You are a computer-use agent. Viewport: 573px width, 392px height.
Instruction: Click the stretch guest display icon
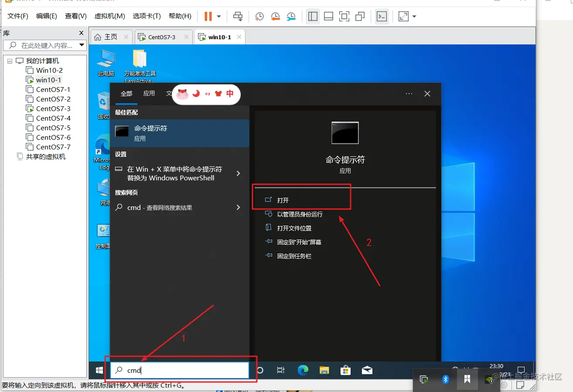pyautogui.click(x=404, y=17)
